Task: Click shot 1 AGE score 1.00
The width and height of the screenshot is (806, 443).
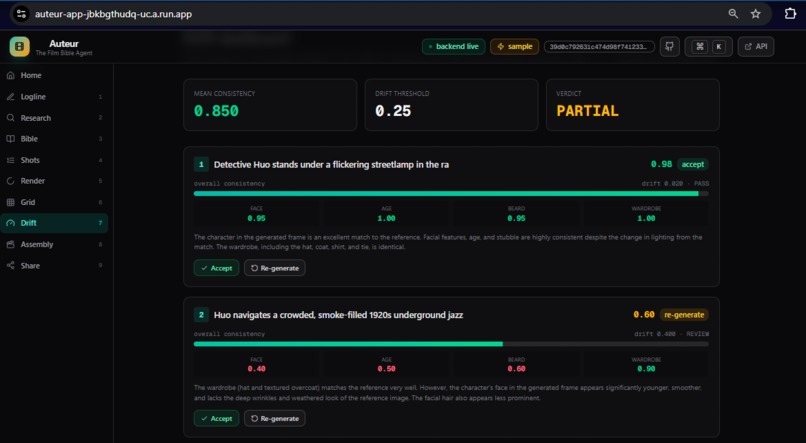Action: pos(387,218)
